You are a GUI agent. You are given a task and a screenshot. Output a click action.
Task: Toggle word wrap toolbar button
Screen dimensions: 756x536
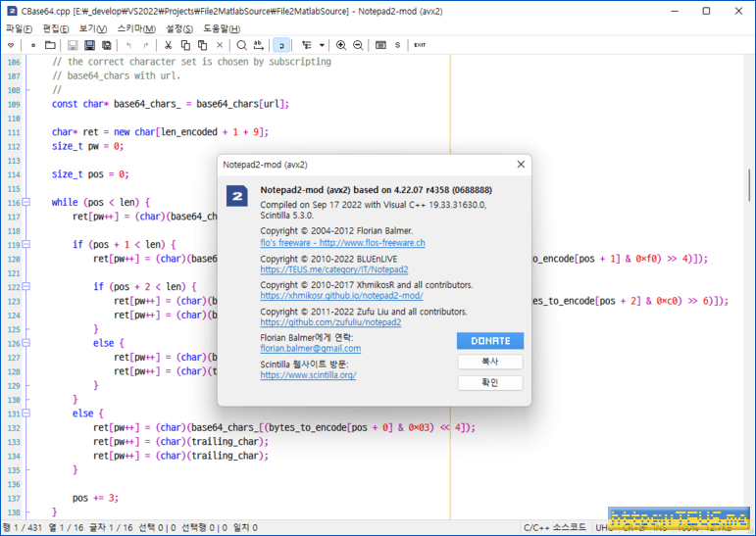click(x=281, y=45)
